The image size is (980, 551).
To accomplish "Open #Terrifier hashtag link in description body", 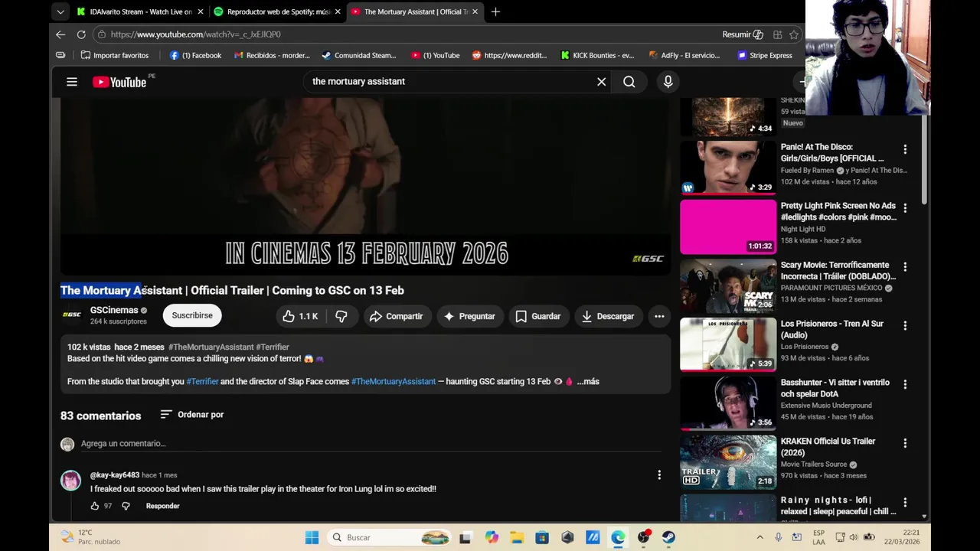I will [x=202, y=381].
